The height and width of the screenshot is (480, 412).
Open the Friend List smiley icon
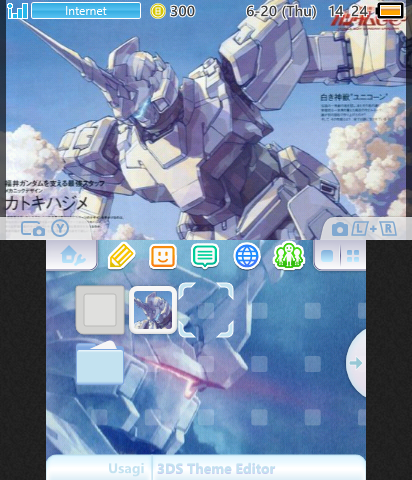(x=163, y=256)
